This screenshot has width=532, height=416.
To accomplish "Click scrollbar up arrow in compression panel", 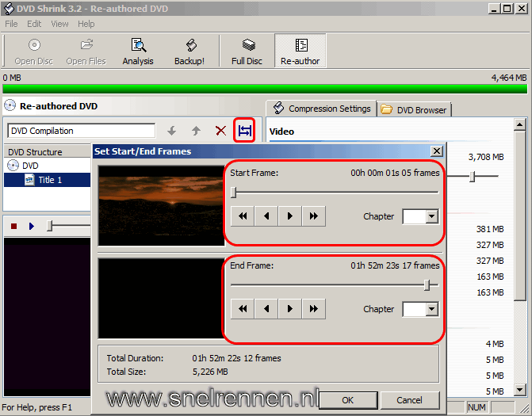I will tap(520, 124).
